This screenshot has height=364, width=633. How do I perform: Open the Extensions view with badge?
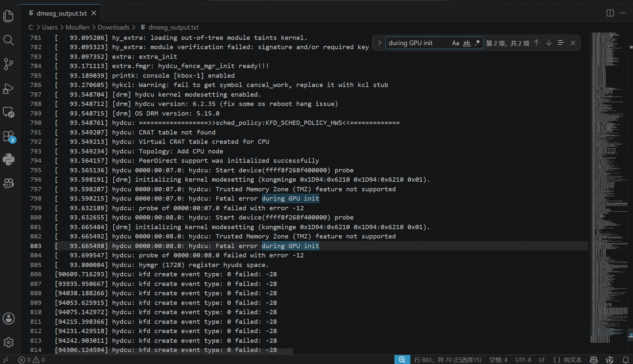pyautogui.click(x=9, y=136)
